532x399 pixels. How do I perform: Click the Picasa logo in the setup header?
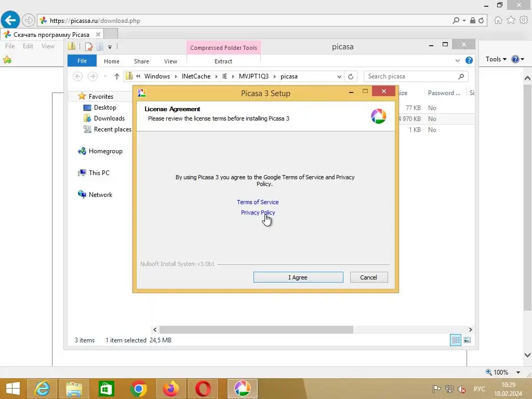click(378, 116)
